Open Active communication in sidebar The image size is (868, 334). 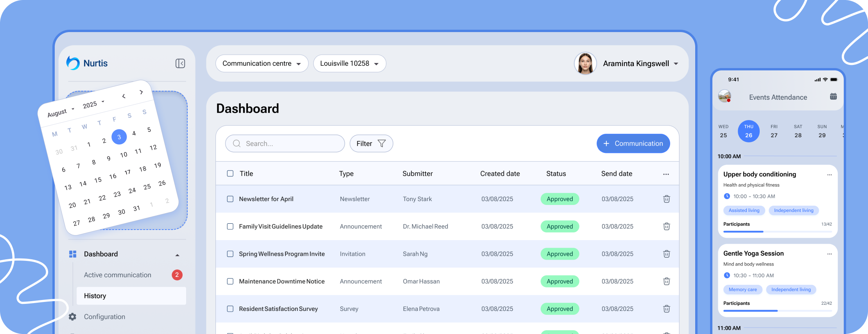tap(117, 275)
